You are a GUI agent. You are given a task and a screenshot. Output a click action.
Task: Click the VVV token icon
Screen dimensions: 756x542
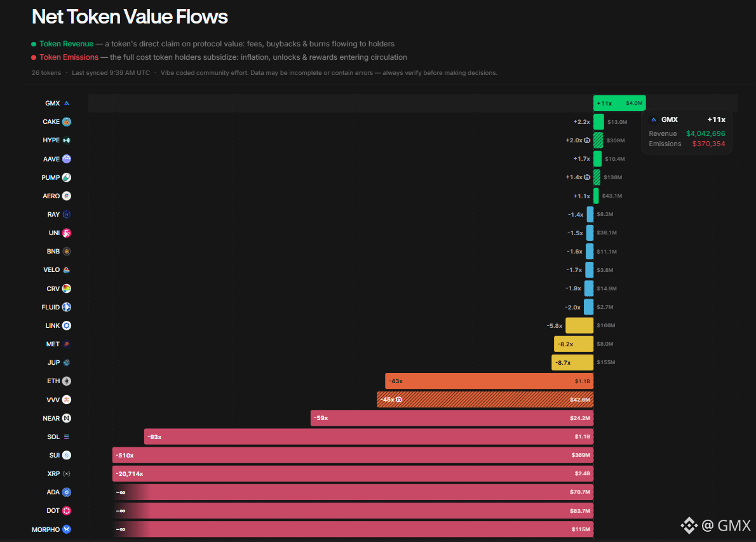[x=67, y=399]
